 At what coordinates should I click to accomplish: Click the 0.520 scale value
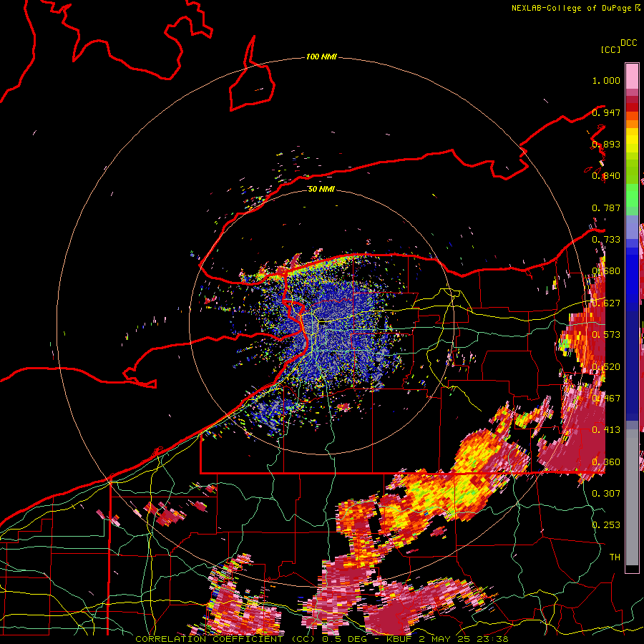point(606,367)
